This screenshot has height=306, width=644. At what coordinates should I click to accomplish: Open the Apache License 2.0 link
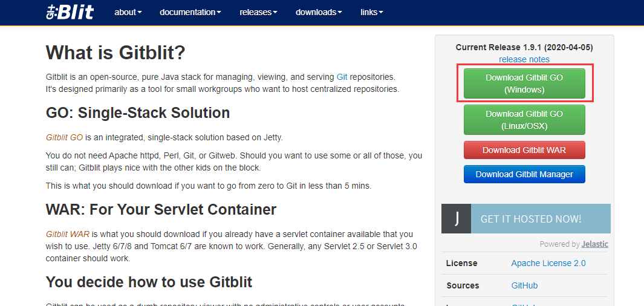[x=548, y=263]
